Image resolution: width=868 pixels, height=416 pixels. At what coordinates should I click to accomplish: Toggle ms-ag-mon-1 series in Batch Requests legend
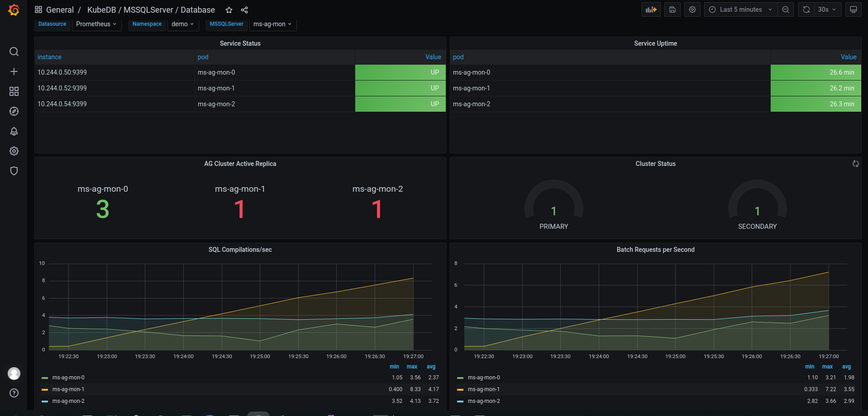point(484,389)
